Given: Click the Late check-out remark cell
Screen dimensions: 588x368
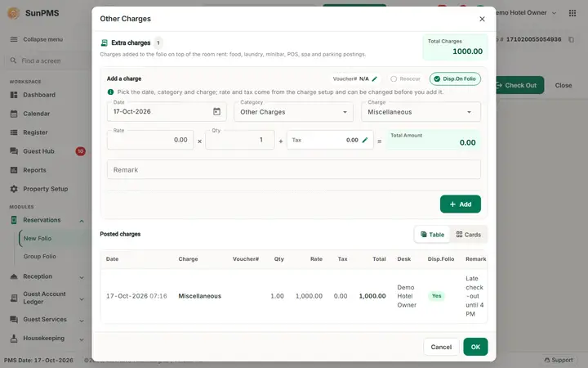Looking at the screenshot, I should [474, 296].
